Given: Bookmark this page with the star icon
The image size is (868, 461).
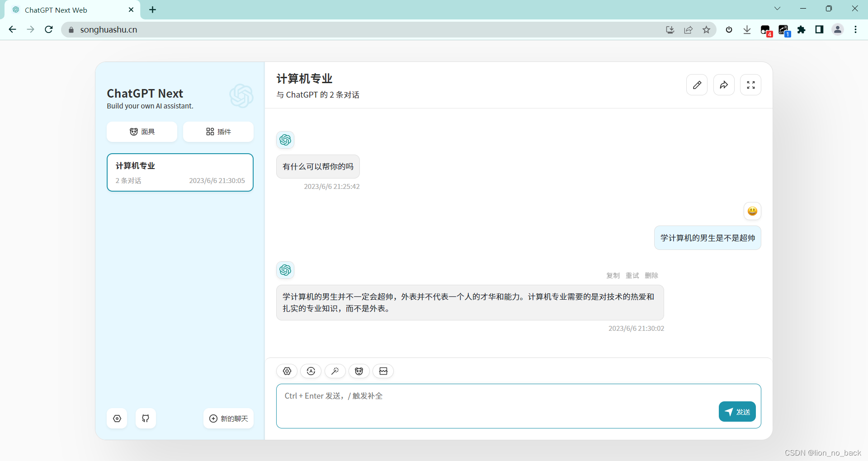Looking at the screenshot, I should pyautogui.click(x=706, y=30).
